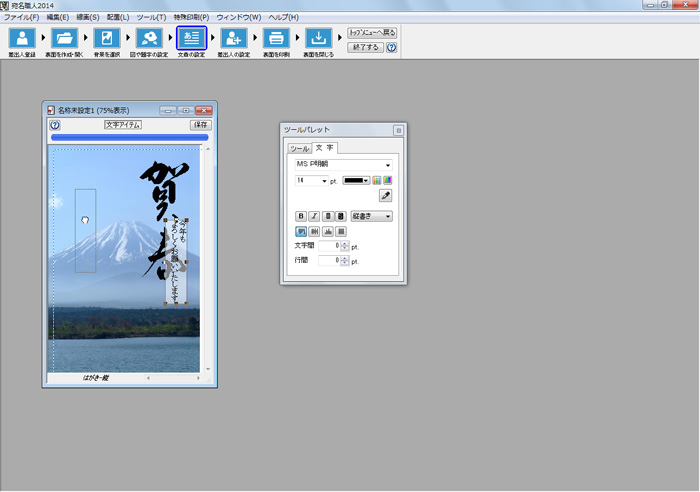Image resolution: width=700 pixels, height=492 pixels.
Task: Click the 保存 save button
Action: pos(200,125)
